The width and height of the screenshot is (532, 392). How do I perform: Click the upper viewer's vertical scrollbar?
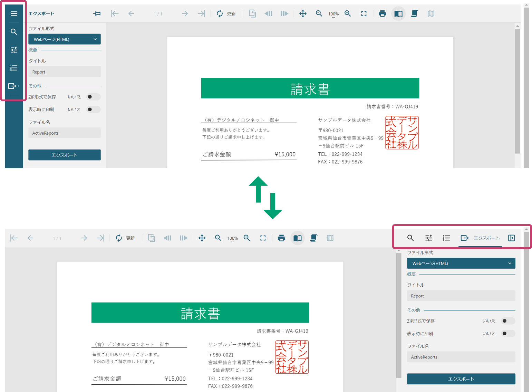point(518,92)
